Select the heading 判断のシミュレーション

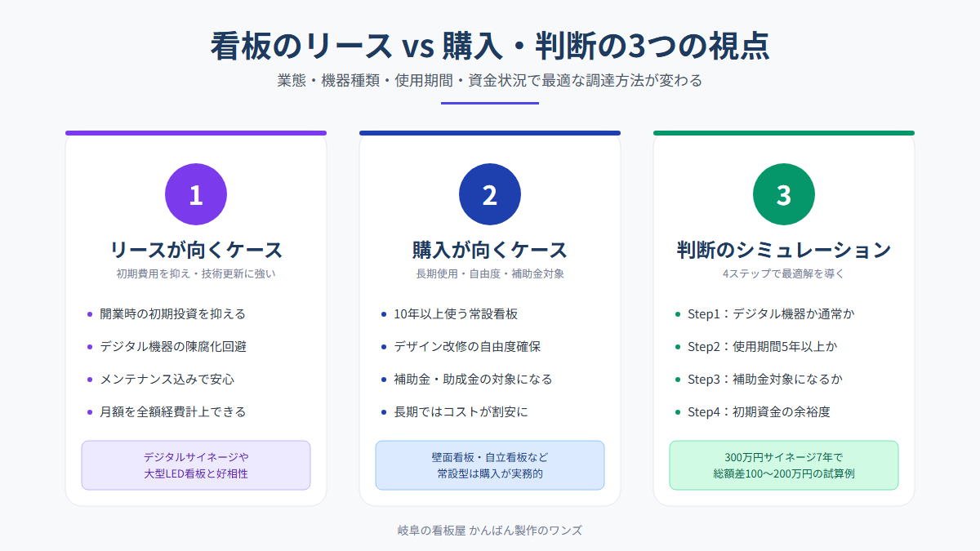(784, 249)
